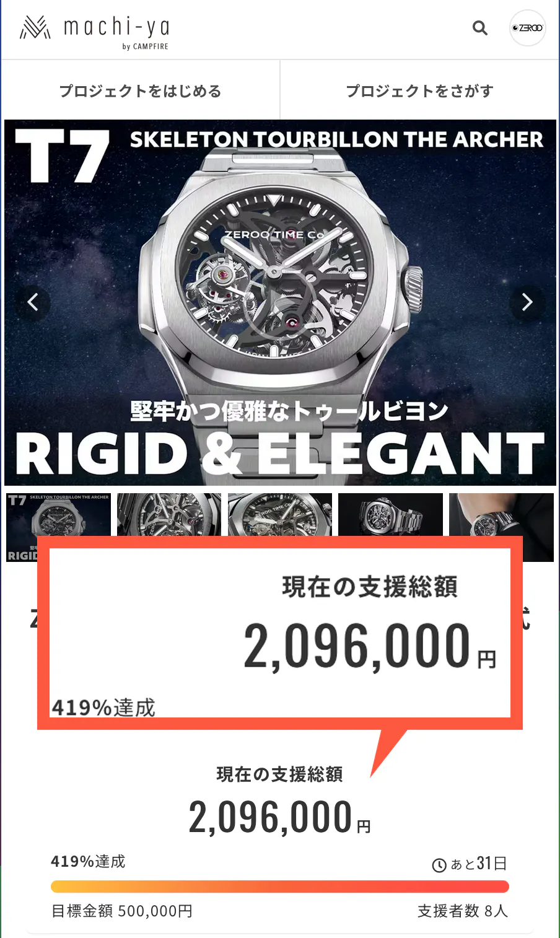
Task: Click the 419%達成 label above progress bar
Action: pyautogui.click(x=88, y=861)
